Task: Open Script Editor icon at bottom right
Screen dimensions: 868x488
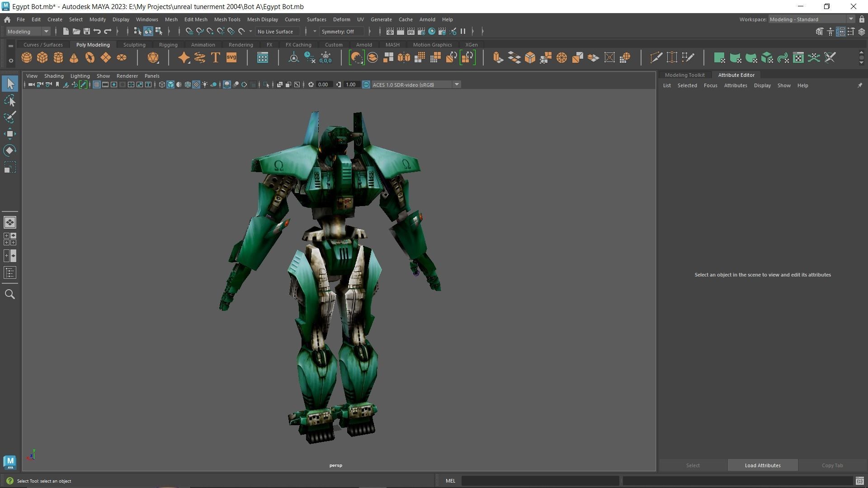Action: point(860,481)
